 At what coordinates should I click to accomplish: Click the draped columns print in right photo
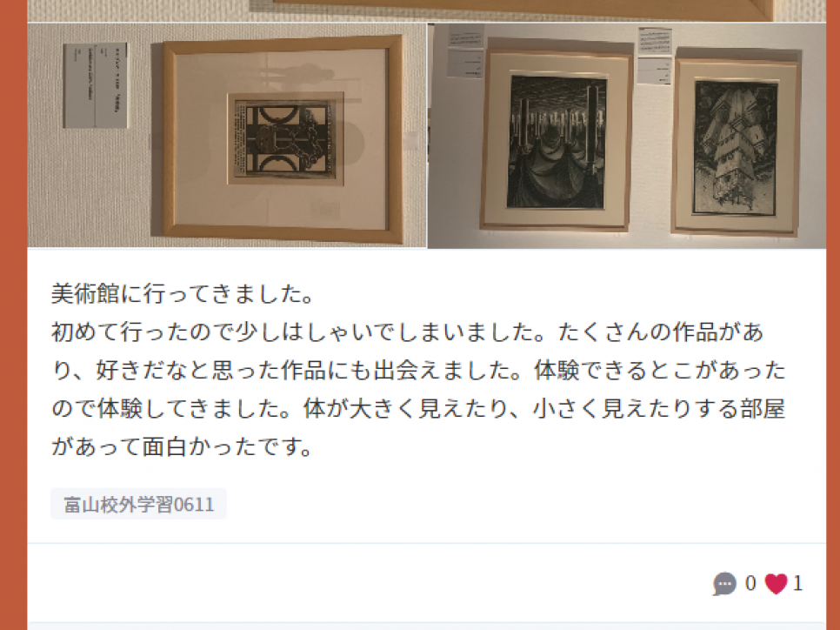(557, 141)
